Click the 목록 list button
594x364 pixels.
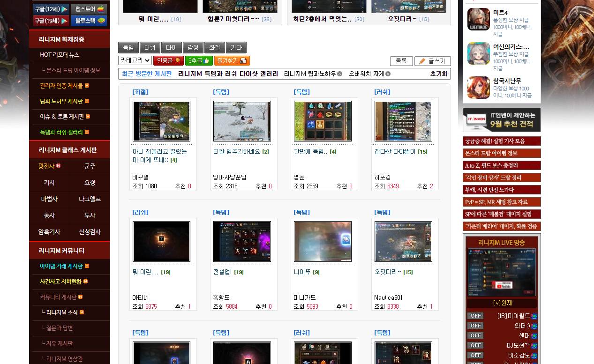tap(401, 61)
